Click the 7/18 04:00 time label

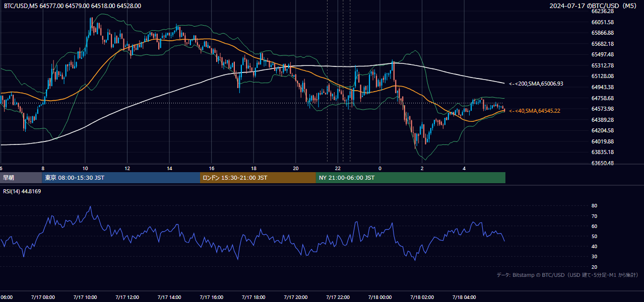[465, 297]
